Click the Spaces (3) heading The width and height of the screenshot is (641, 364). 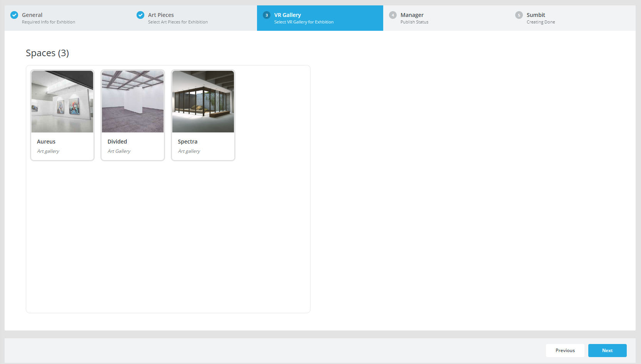47,53
